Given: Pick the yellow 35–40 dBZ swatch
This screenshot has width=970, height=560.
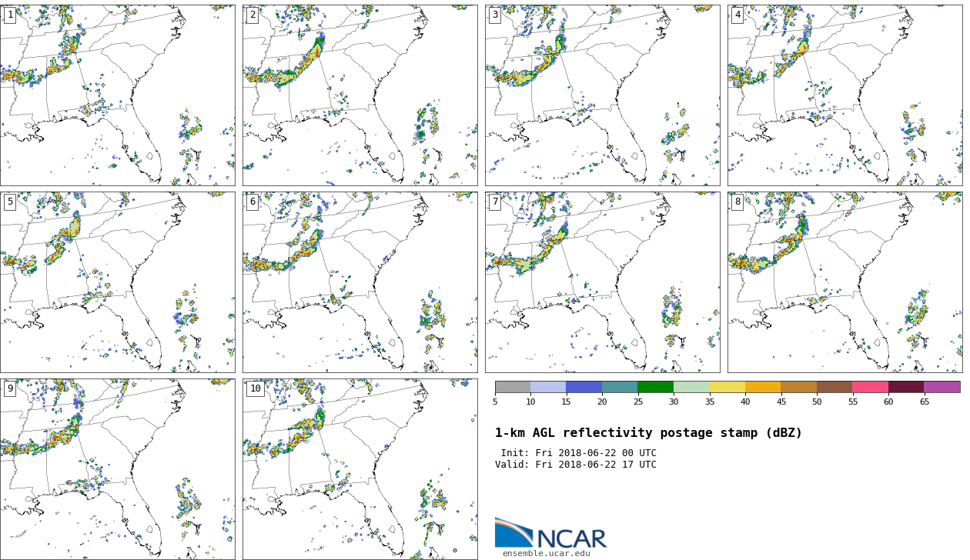Looking at the screenshot, I should point(727,387).
